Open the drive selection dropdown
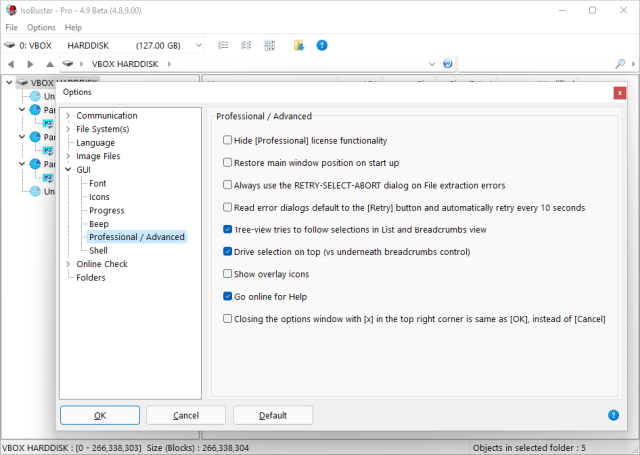The width and height of the screenshot is (640, 455). point(199,45)
